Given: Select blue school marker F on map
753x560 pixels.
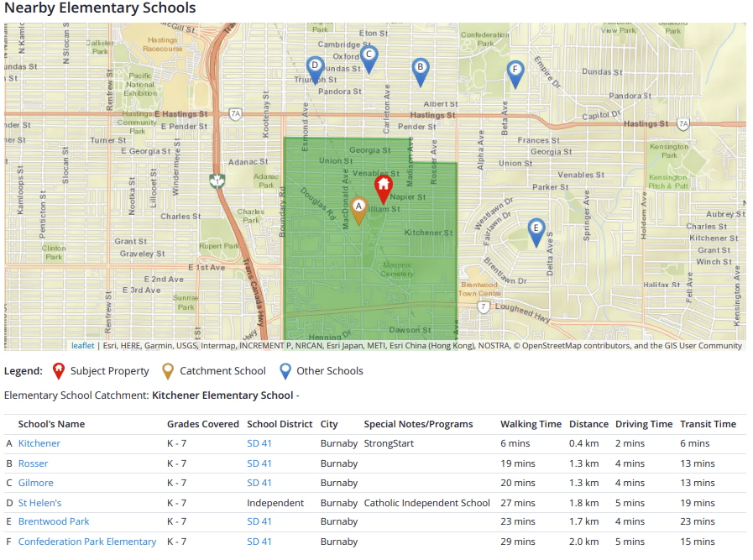Looking at the screenshot, I should click(x=516, y=72).
